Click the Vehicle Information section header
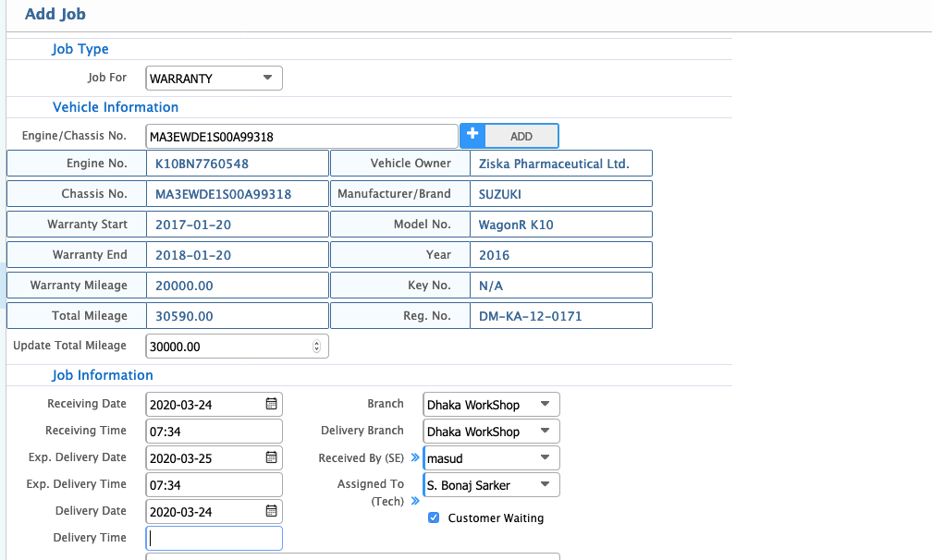 coord(115,106)
